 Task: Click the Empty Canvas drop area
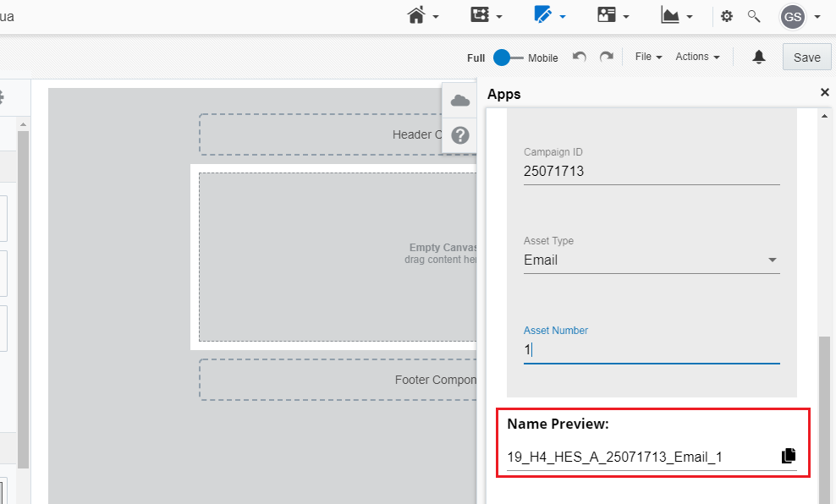pyautogui.click(x=338, y=257)
